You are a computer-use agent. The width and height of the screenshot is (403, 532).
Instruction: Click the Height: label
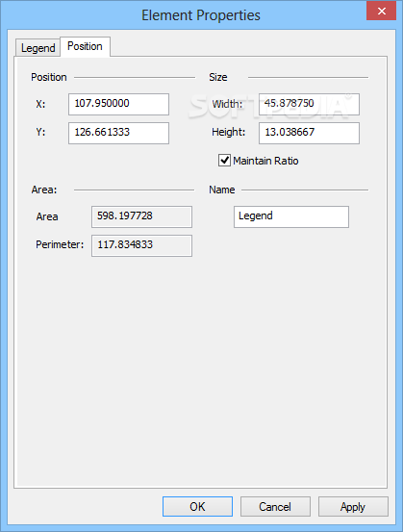[x=228, y=132]
